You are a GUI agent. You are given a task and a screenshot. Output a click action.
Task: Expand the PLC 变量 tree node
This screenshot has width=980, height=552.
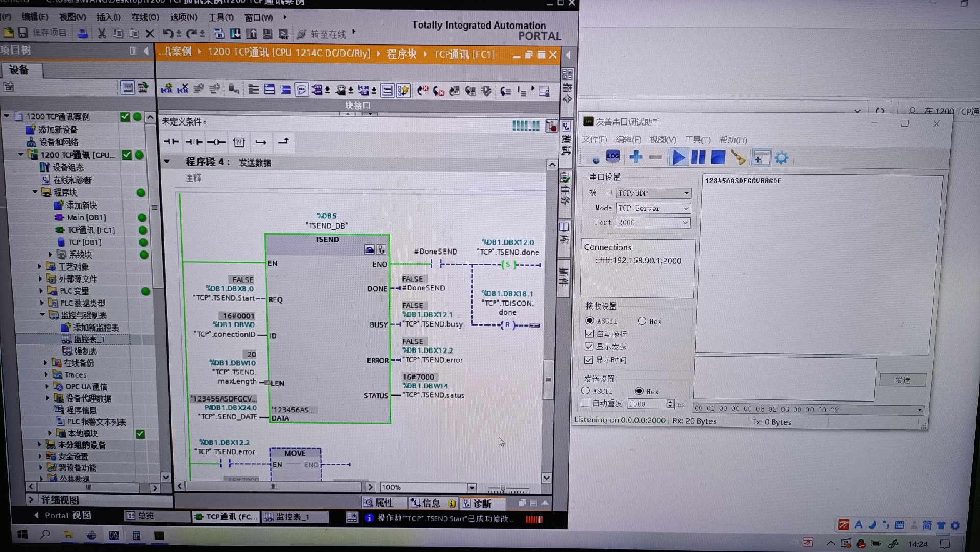(41, 291)
